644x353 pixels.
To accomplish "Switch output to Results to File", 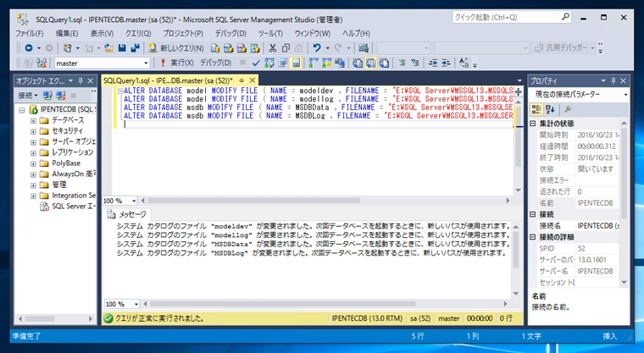I will [x=384, y=63].
